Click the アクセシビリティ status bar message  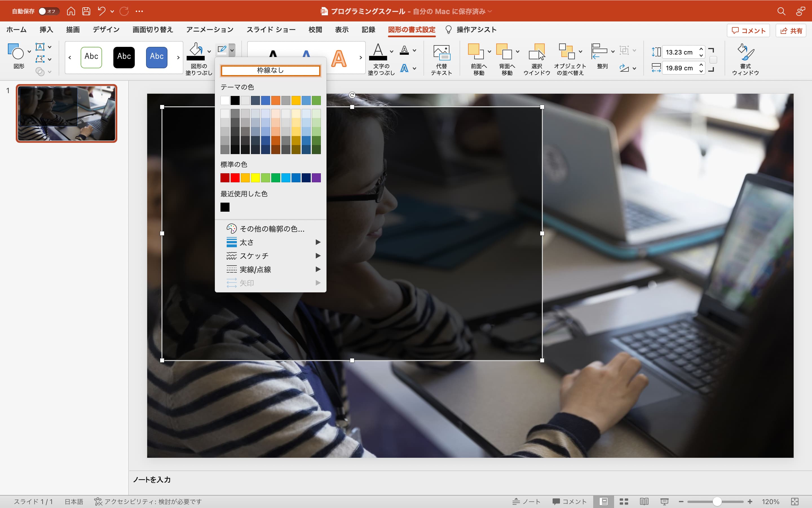pyautogui.click(x=148, y=502)
